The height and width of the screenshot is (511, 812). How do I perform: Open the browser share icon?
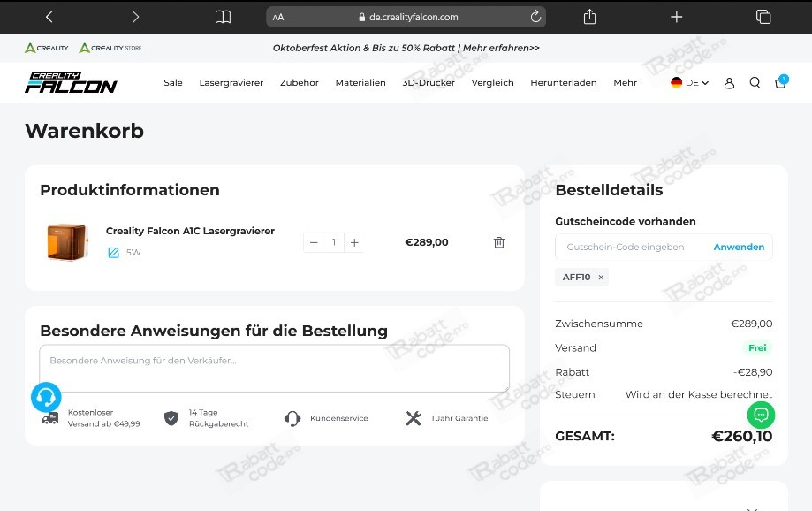tap(589, 17)
